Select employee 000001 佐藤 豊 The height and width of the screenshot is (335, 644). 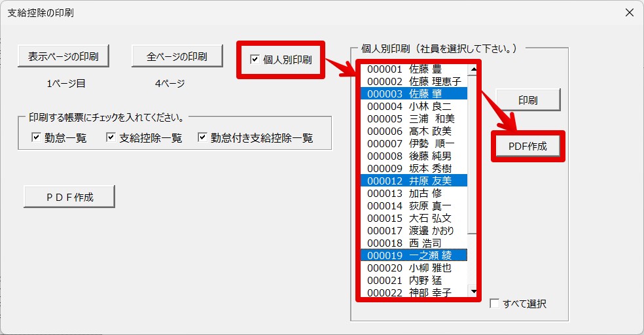[x=414, y=69]
